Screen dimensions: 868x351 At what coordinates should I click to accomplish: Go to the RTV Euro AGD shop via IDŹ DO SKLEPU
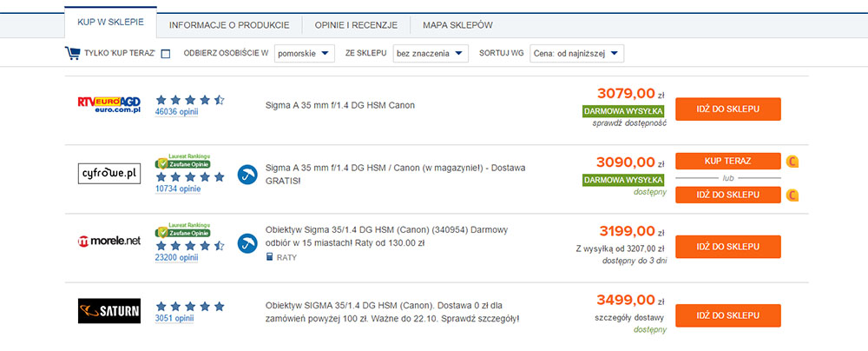[x=728, y=109]
